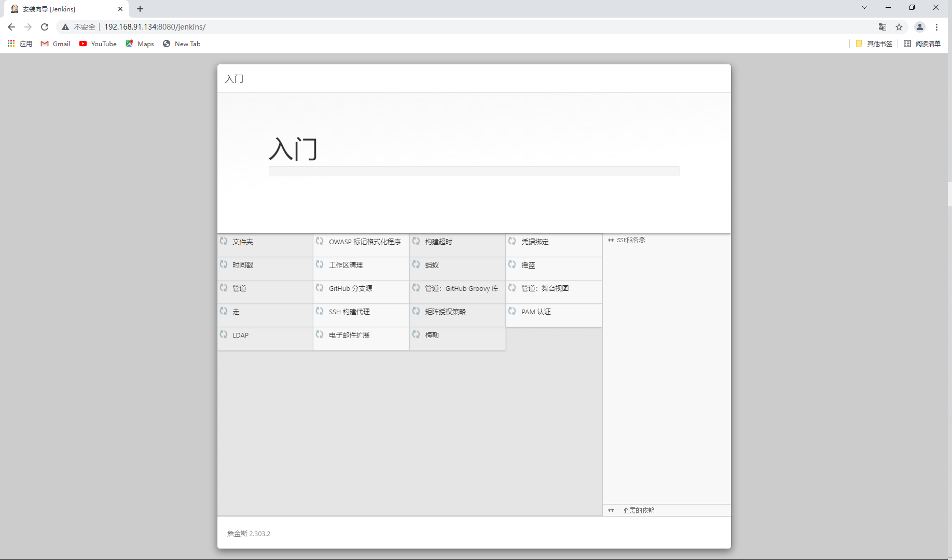Open a new browser tab
Image resolution: width=952 pixels, height=560 pixels.
point(140,9)
